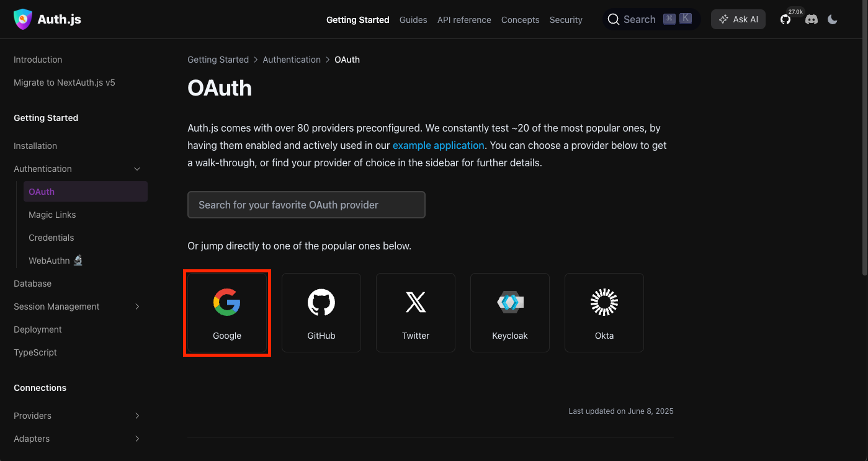This screenshot has width=868, height=461.
Task: Click the Ask AI button
Action: (738, 19)
